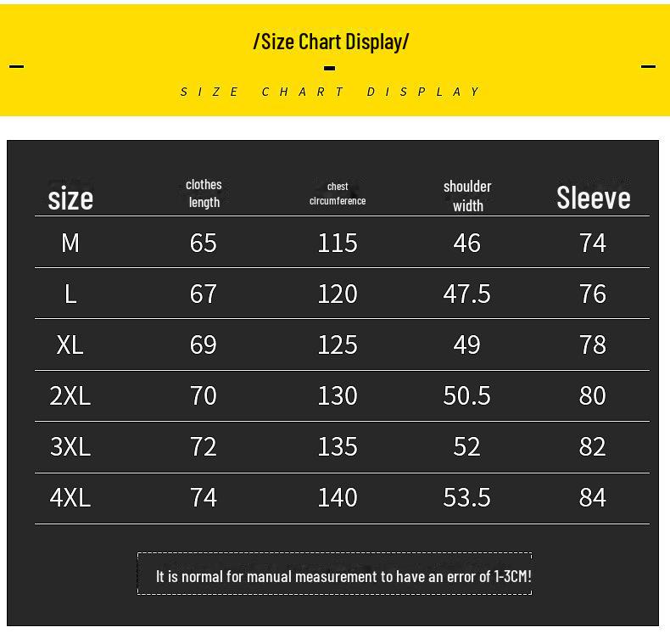This screenshot has width=670, height=644.
Task: Click the chest circumference value 140
Action: coord(338,497)
